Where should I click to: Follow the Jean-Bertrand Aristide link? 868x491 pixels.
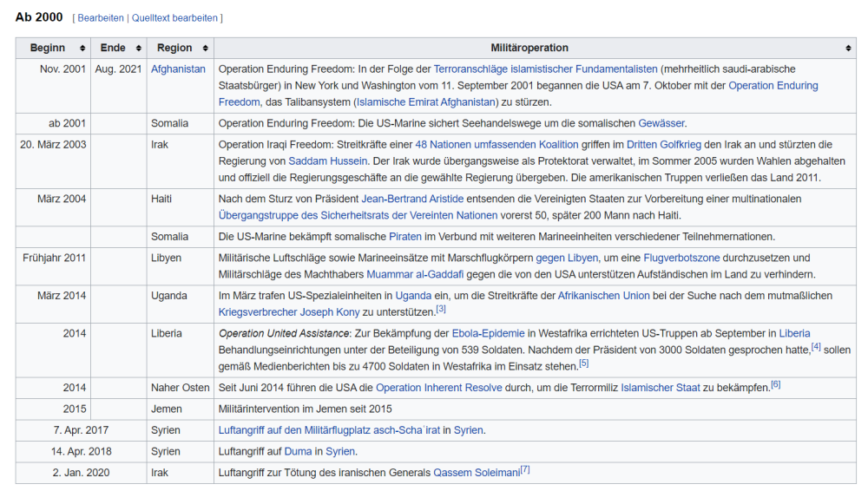pos(405,200)
